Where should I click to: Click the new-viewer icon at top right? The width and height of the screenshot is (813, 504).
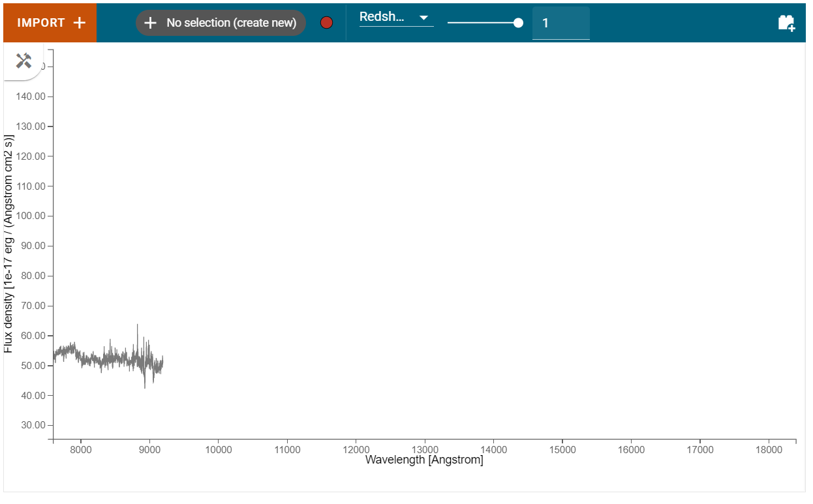(788, 22)
